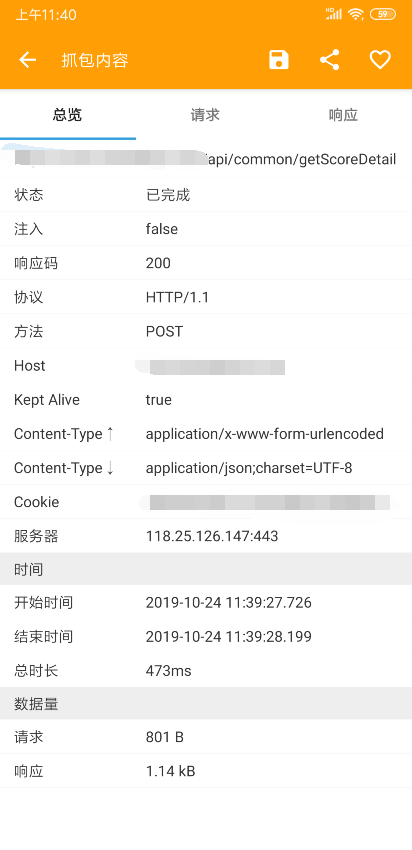Tap the server address 118.25.126.147:443
The width and height of the screenshot is (412, 850).
click(212, 536)
